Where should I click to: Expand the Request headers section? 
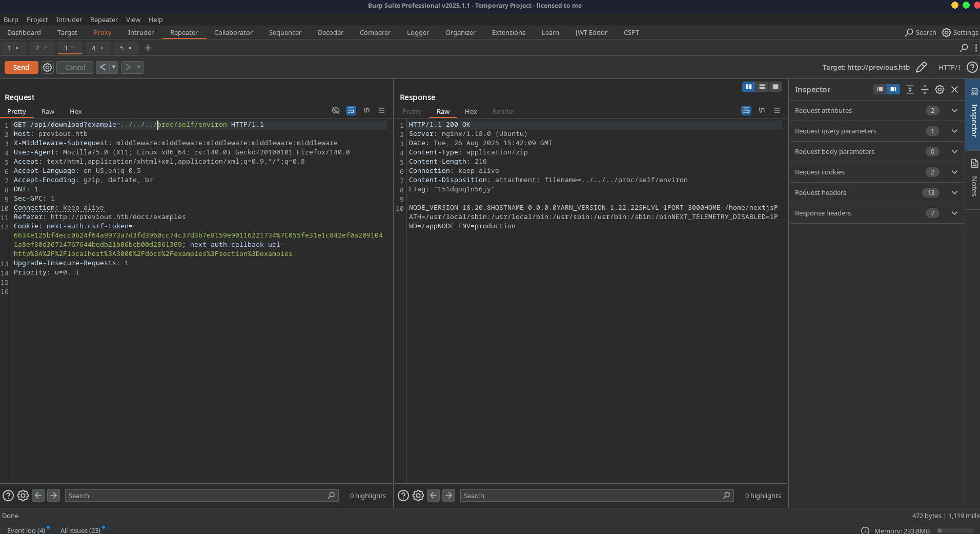click(x=954, y=193)
